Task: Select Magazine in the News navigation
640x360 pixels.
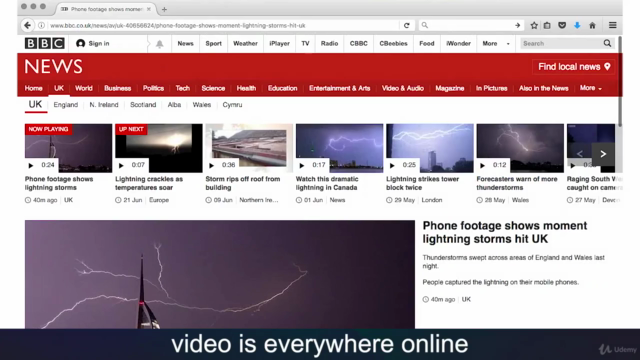Action: coord(450,88)
